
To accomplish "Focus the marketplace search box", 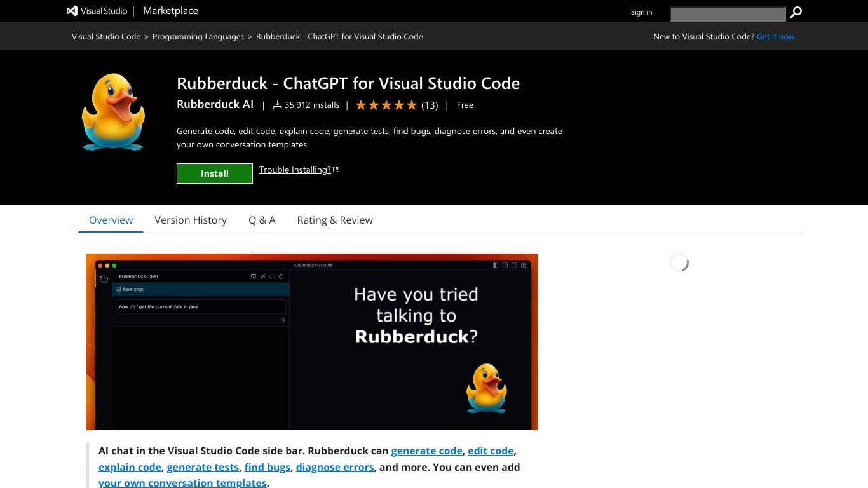I will tap(728, 13).
